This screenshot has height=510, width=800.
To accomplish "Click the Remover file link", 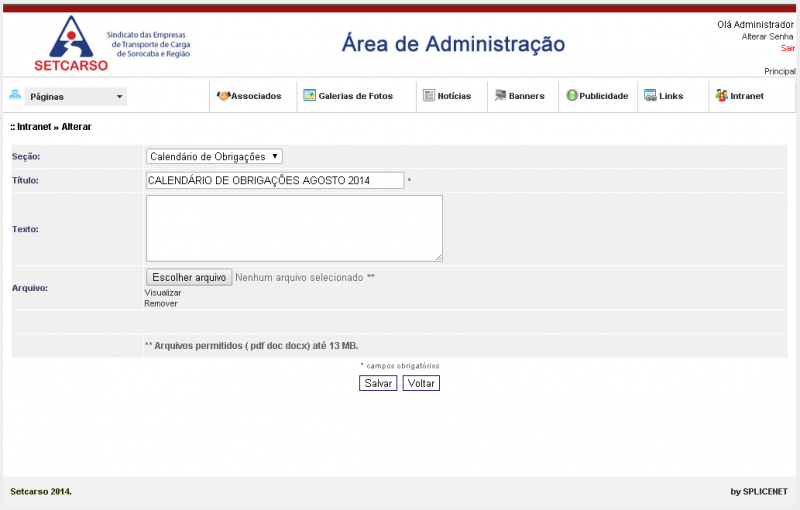I will tap(161, 303).
